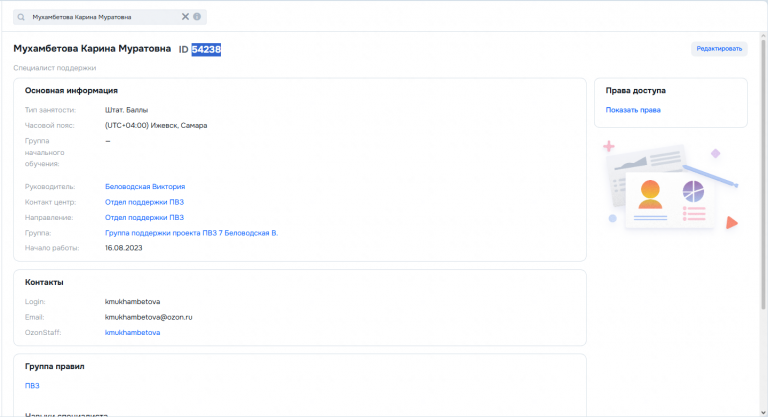Click the Права доступа heading
The width and height of the screenshot is (768, 417).
tap(635, 91)
